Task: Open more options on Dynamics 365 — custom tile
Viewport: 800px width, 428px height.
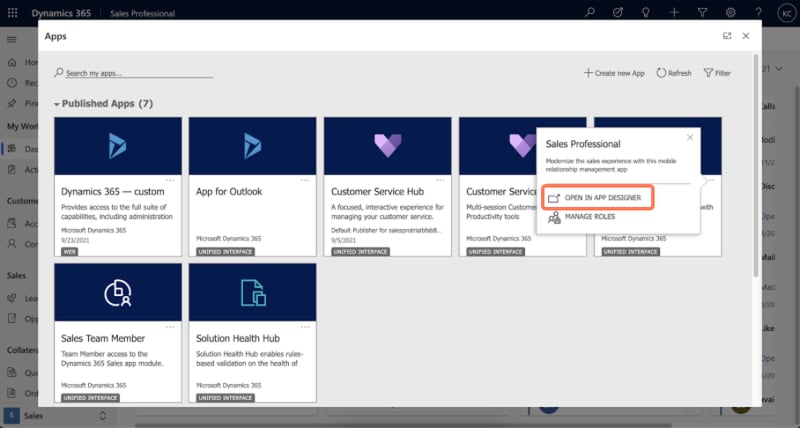Action: coord(170,180)
